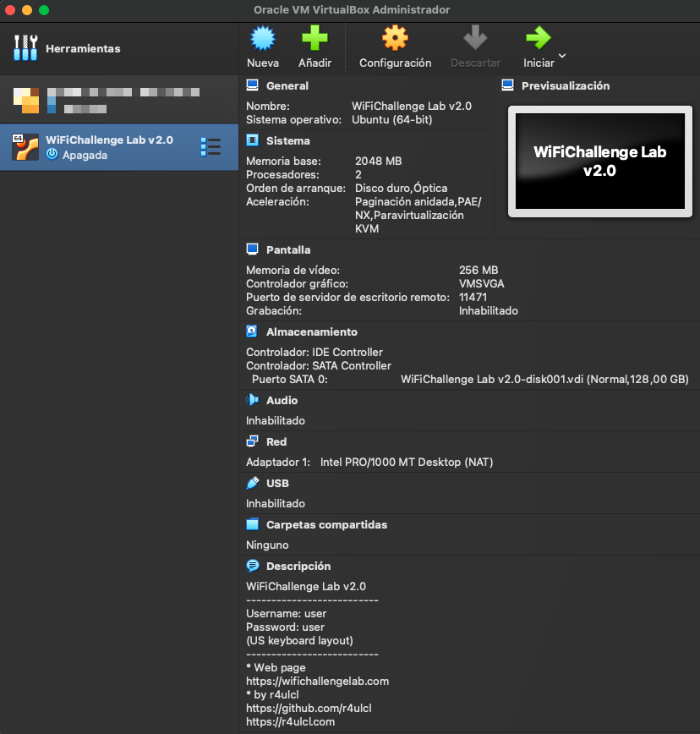Click the 256 MB video memory value

(479, 270)
